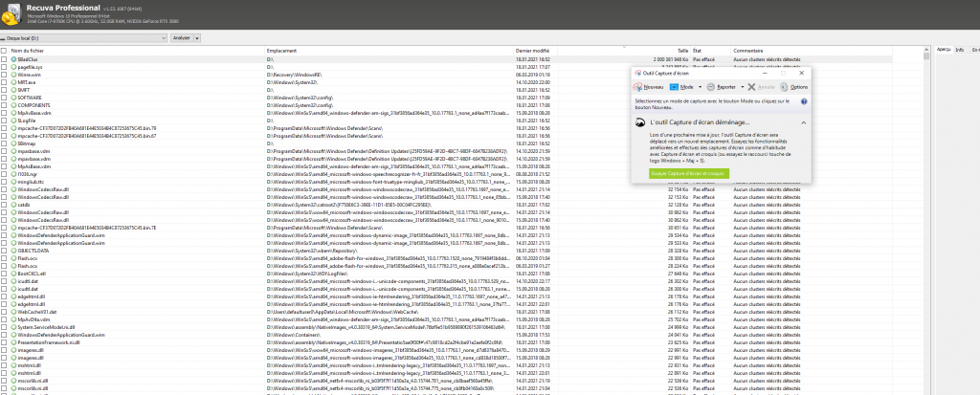Click the Reporter clock icon in Snipping Tool
This screenshot has width=980, height=395.
coord(711,87)
